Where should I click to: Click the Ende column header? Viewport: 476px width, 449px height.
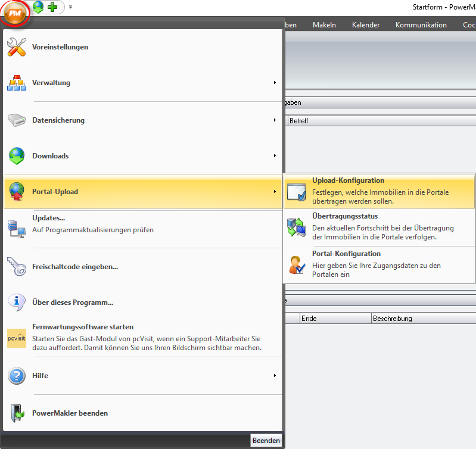pos(335,319)
